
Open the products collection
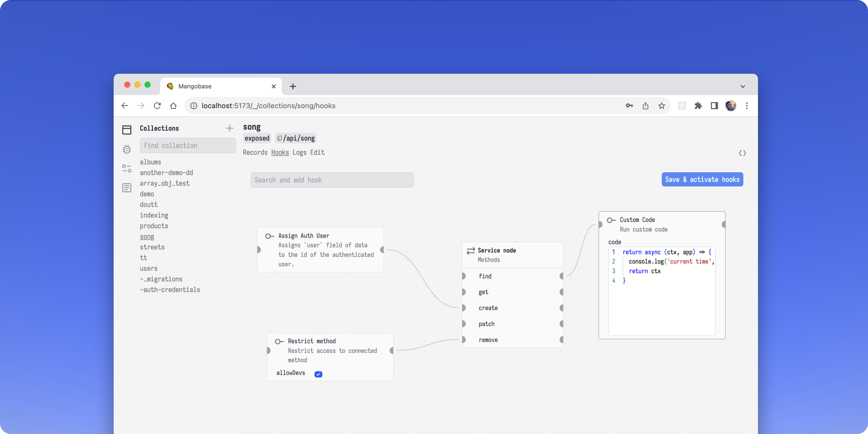click(154, 226)
